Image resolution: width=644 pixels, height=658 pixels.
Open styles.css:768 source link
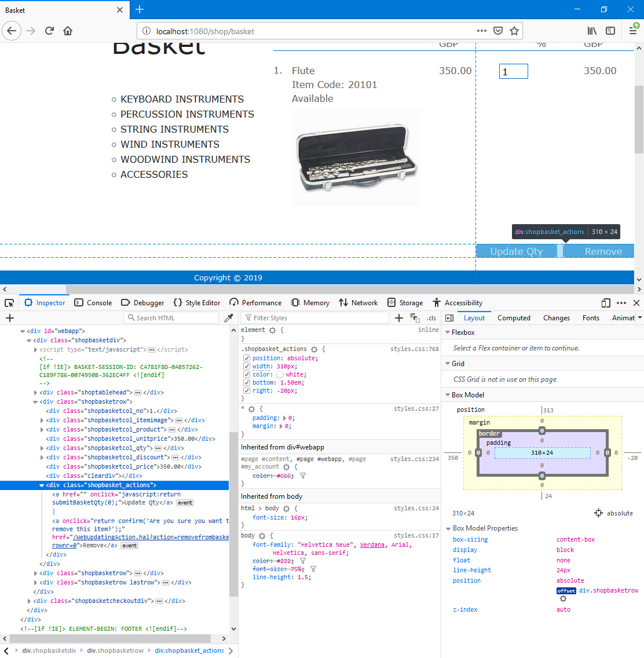(415, 349)
